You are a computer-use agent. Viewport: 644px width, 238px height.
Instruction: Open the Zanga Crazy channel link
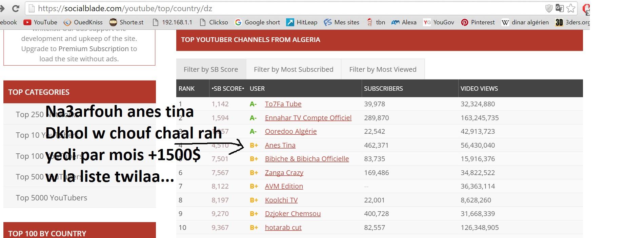pos(284,173)
